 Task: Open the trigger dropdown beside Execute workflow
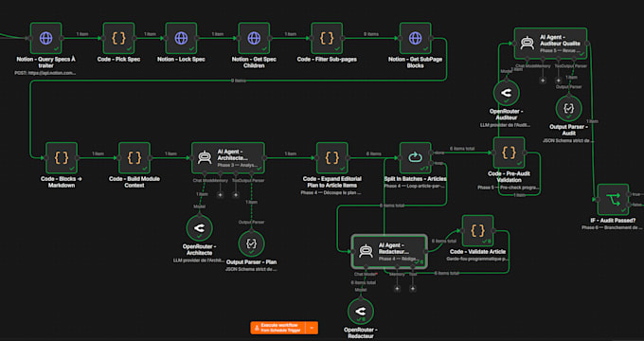(x=313, y=328)
